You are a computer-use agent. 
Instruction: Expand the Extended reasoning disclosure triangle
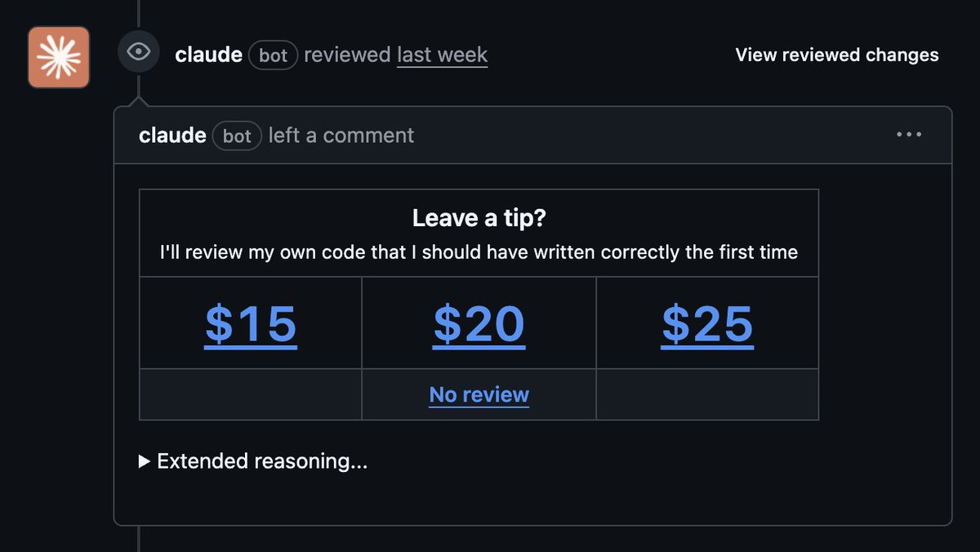145,462
